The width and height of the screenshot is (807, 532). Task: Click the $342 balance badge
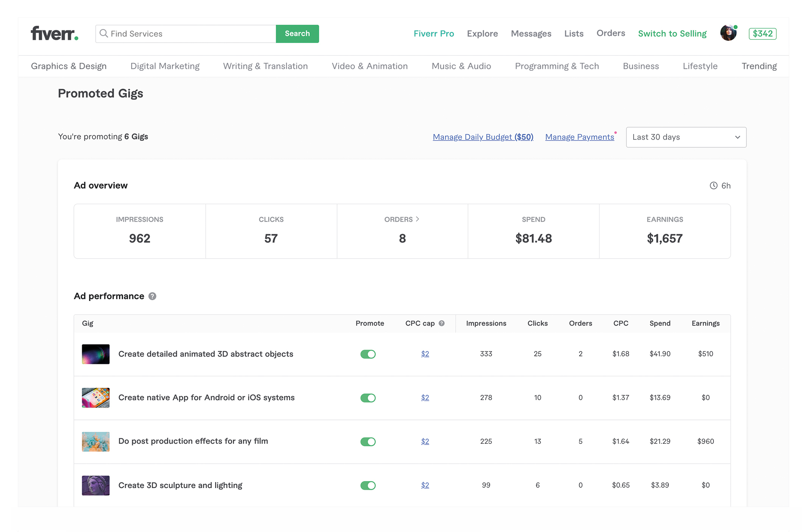pyautogui.click(x=762, y=34)
